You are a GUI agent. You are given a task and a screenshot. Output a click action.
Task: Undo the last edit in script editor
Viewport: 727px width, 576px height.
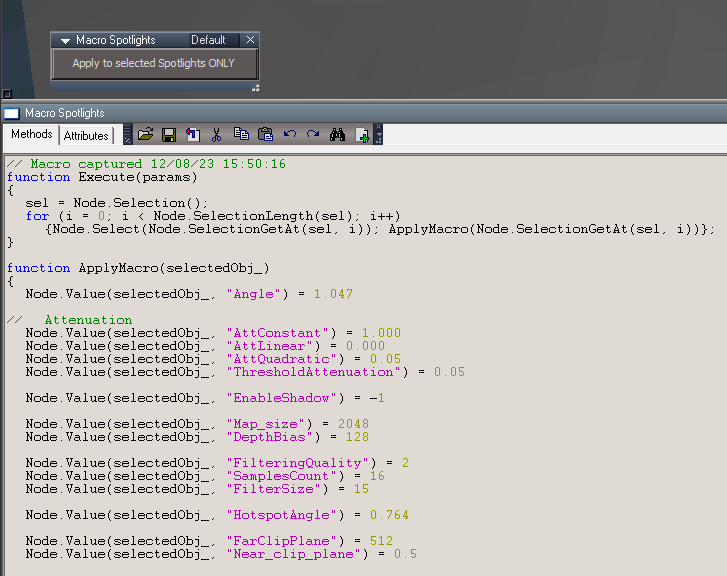point(290,134)
